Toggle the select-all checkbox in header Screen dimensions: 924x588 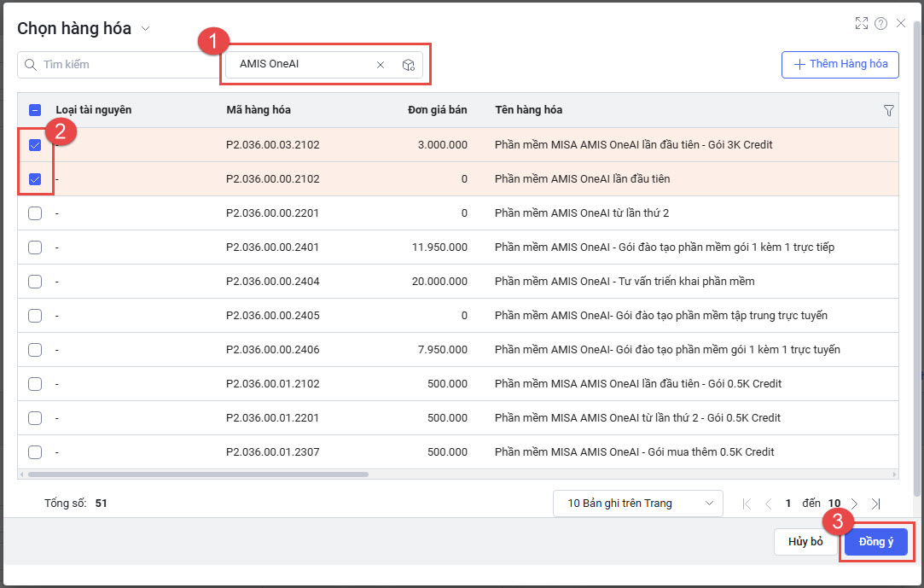click(35, 110)
